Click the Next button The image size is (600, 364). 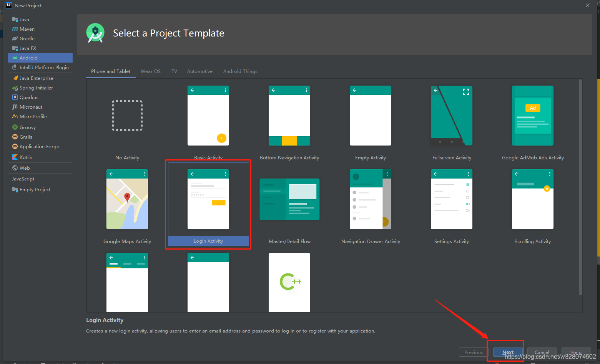click(508, 352)
